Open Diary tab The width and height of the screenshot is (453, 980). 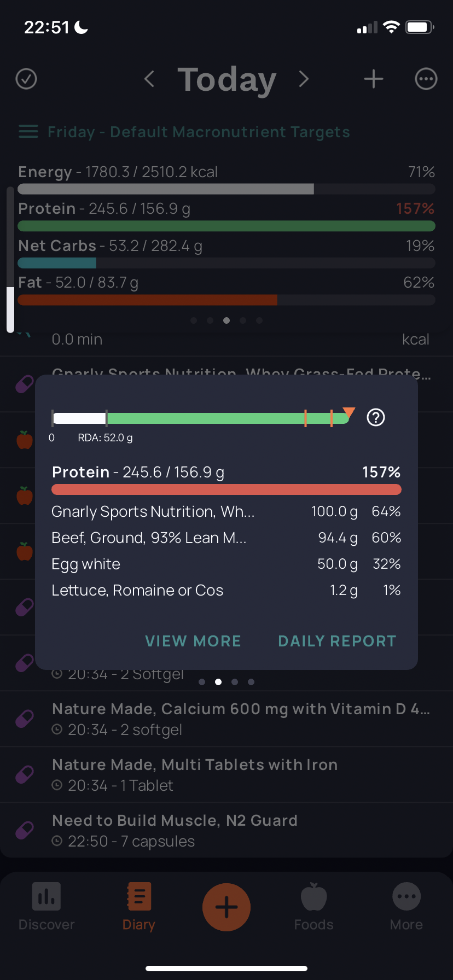[x=139, y=907]
